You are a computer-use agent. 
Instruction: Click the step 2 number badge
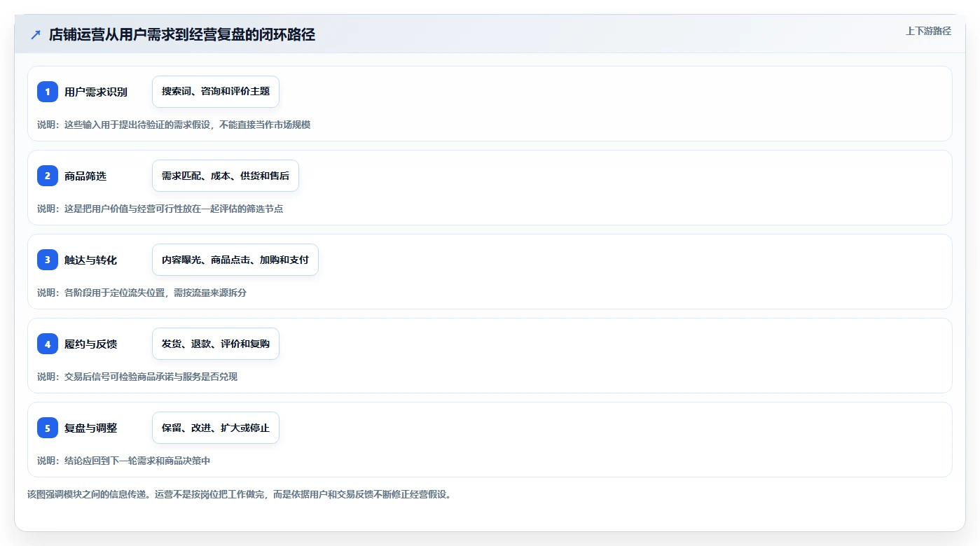[48, 176]
